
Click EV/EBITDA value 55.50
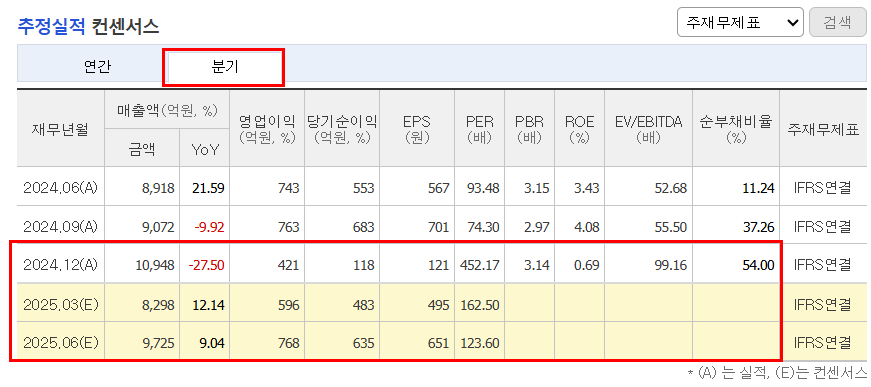point(671,227)
